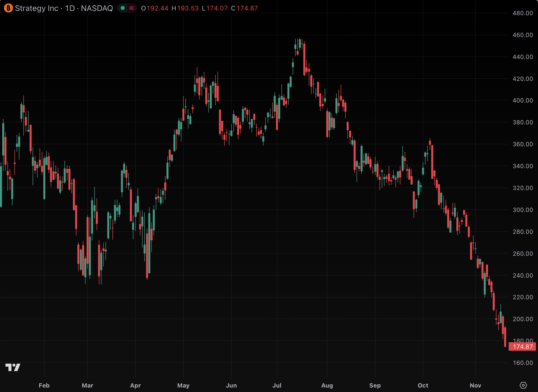Click the 1D interval label in the header

tap(70, 8)
